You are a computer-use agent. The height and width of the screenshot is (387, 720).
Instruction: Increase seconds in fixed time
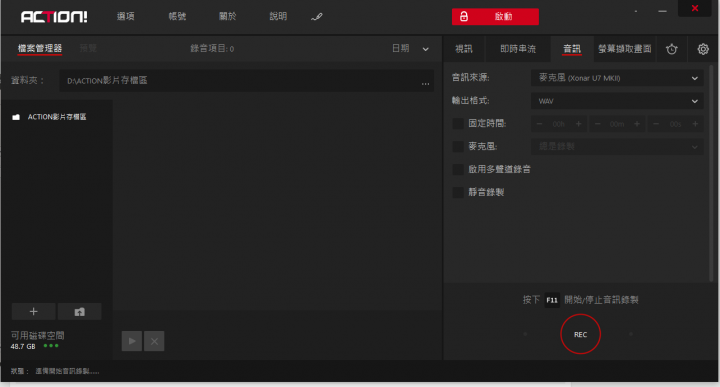click(x=695, y=124)
